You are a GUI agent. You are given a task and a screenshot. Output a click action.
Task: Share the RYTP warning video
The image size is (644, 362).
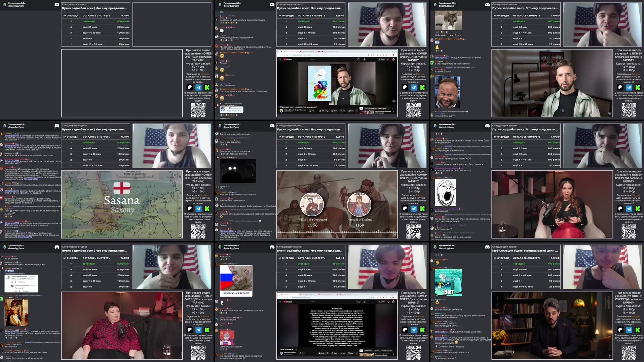pos(334,353)
